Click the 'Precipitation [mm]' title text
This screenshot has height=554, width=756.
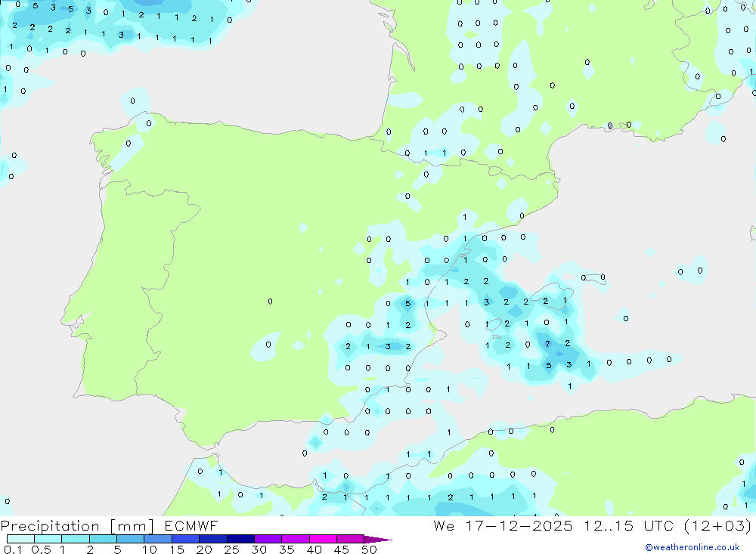coord(77,526)
